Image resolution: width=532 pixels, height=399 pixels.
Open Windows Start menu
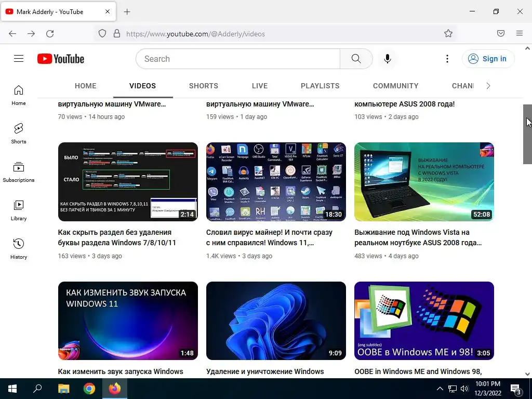12,389
